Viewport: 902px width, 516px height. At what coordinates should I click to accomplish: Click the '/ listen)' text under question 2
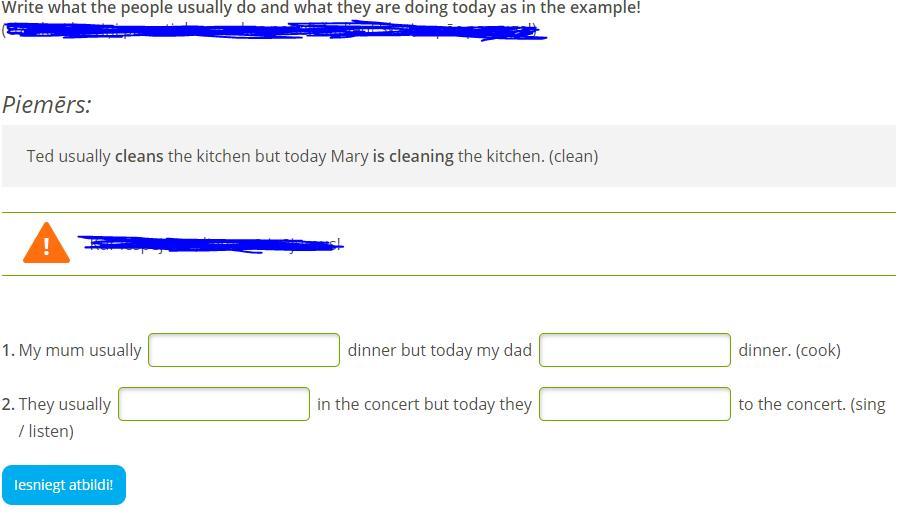46,431
